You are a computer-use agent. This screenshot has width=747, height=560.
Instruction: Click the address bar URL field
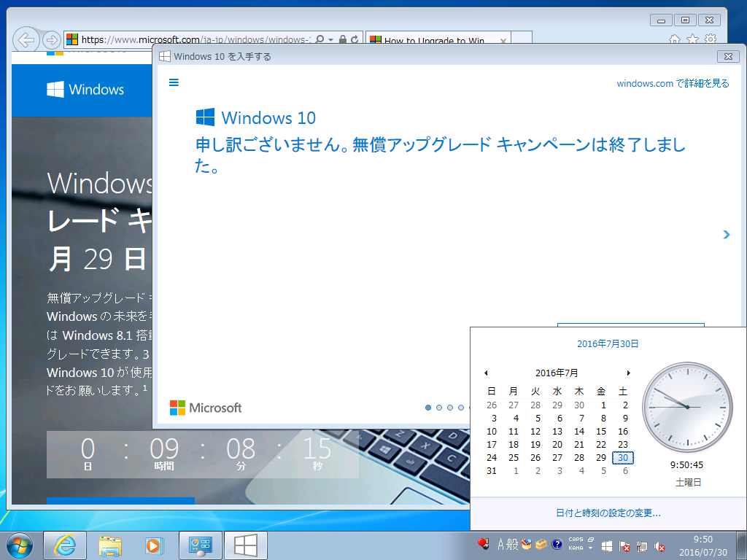click(194, 39)
